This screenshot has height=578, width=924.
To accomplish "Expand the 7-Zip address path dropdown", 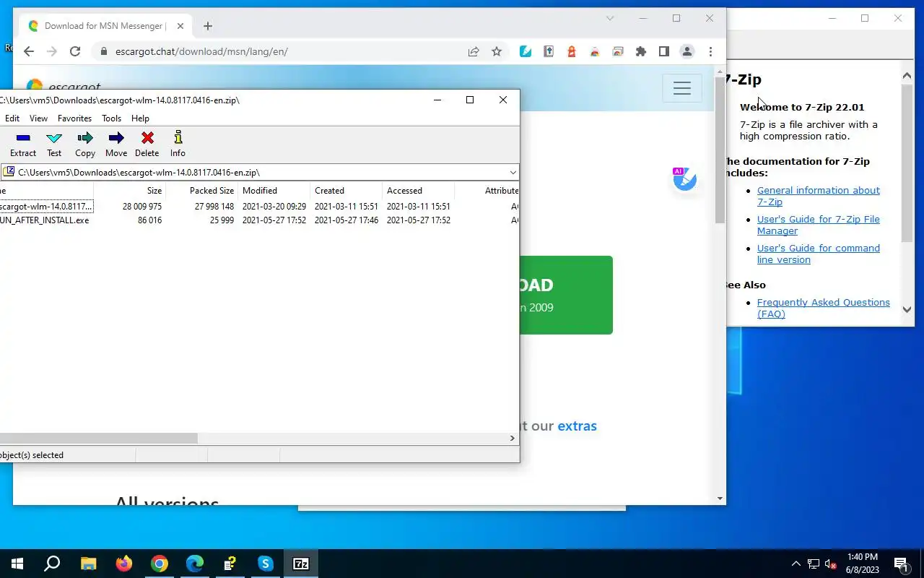I will (x=513, y=173).
